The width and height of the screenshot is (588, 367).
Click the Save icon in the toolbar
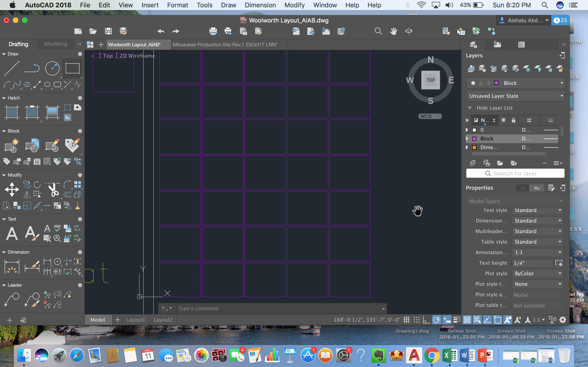108,31
